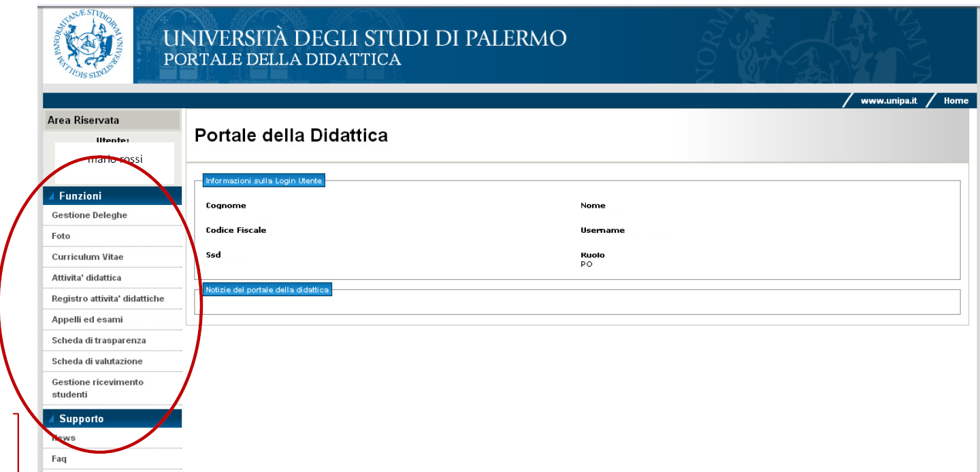The width and height of the screenshot is (980, 472).
Task: Collapse the Supporto section triangle
Action: pyautogui.click(x=51, y=420)
